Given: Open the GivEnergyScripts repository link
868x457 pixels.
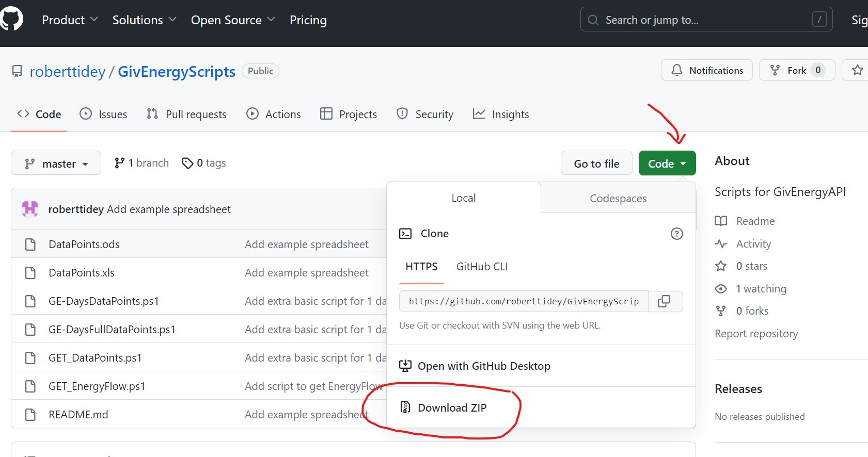Looking at the screenshot, I should [x=177, y=71].
